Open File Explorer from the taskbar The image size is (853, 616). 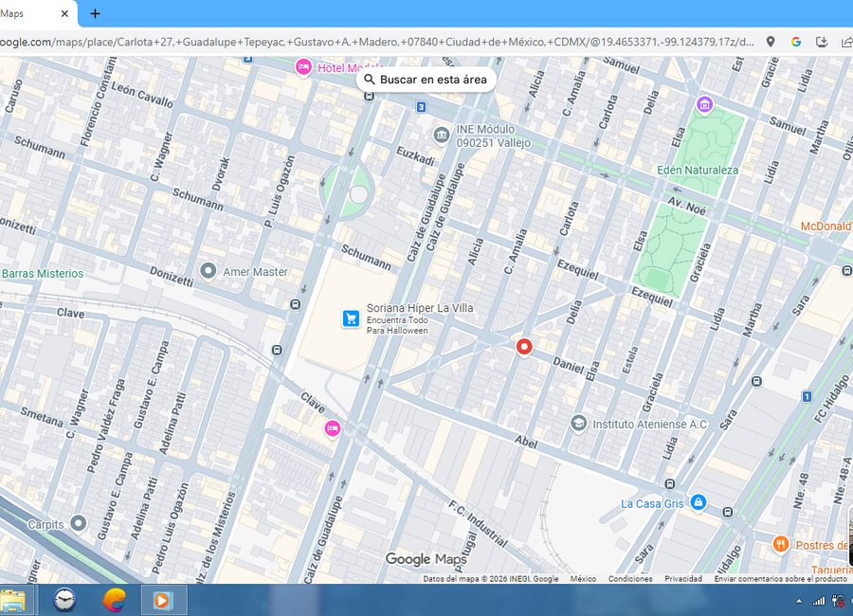13,601
